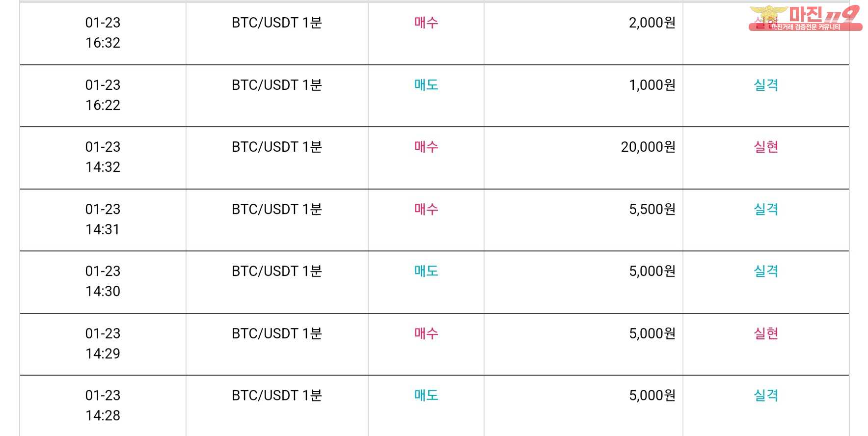Click 실격 result in the 16:22 row
Viewport: 868px width, 436px height.
765,85
